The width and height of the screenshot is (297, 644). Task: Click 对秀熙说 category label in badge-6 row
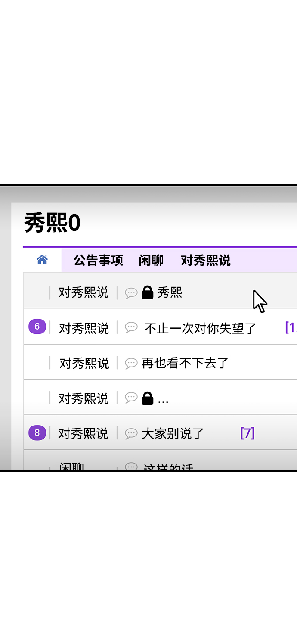tap(84, 328)
